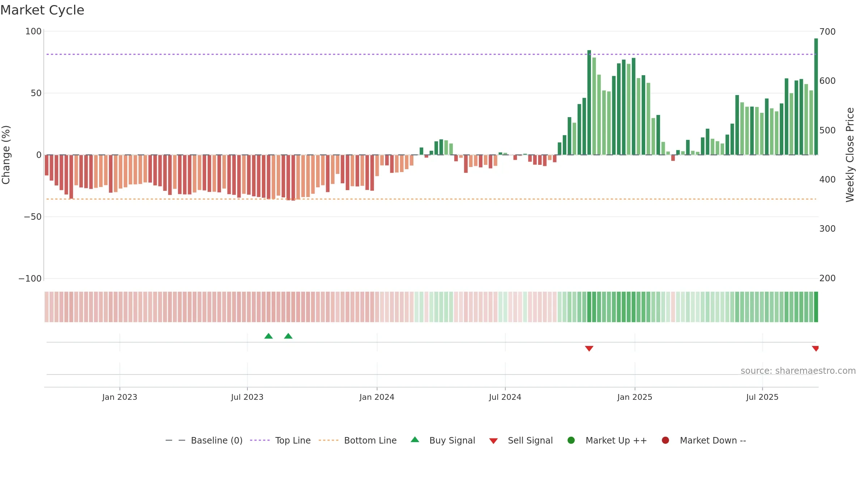The width and height of the screenshot is (868, 488).
Task: Click the purple dotted Top Line legend marker
Action: pos(260,440)
